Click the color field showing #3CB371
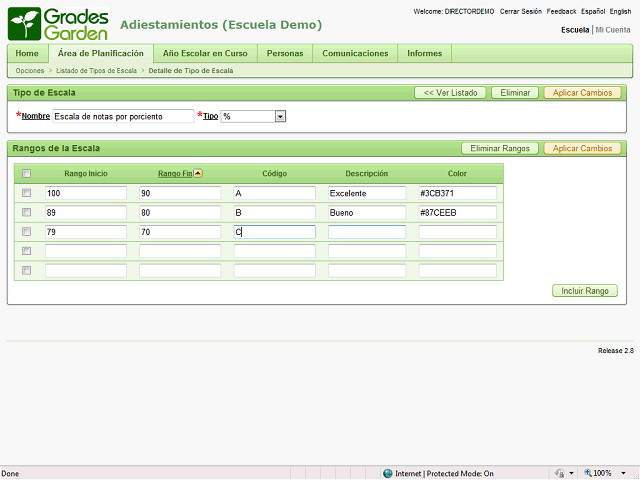 click(458, 193)
